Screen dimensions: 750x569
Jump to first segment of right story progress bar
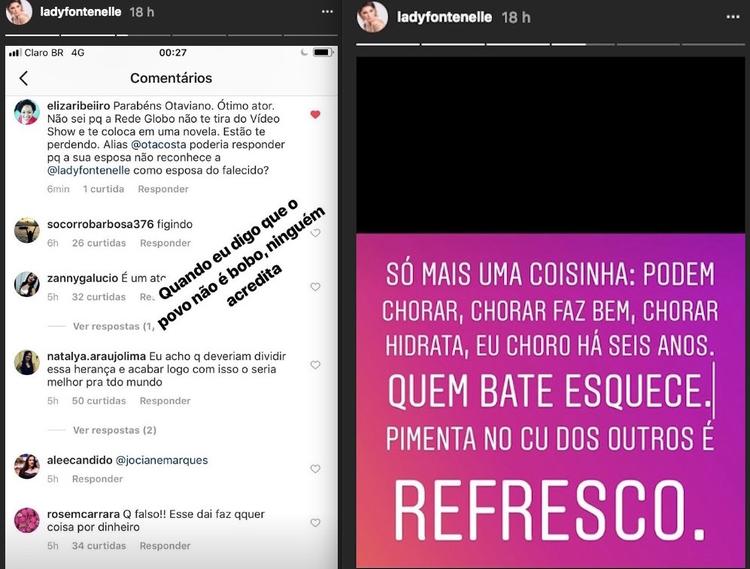pyautogui.click(x=388, y=44)
